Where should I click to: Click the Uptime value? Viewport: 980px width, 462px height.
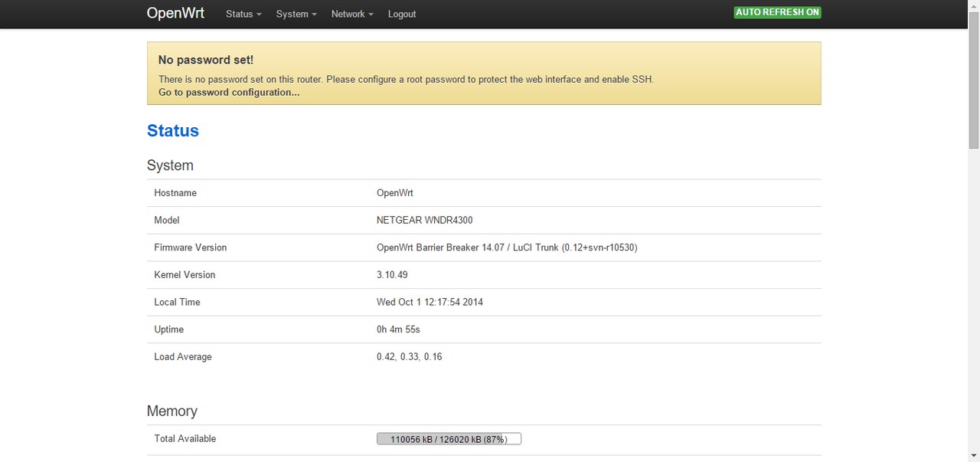[x=398, y=329]
